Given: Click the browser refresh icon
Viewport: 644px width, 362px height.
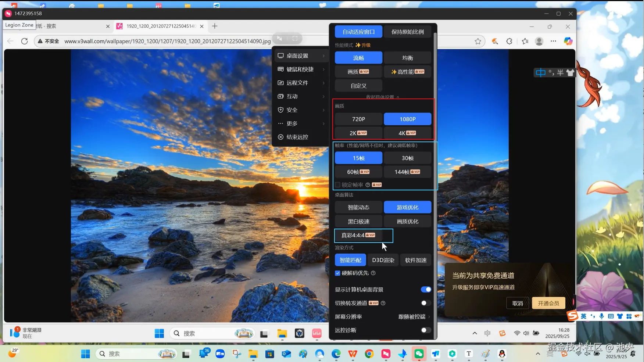Looking at the screenshot, I should point(25,41).
